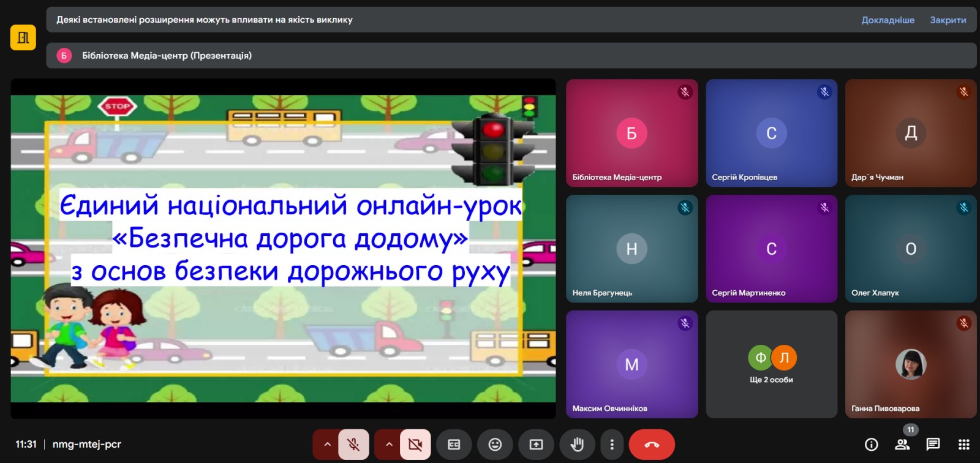Click the participant count badge 11
Image resolution: width=980 pixels, height=463 pixels.
click(x=911, y=430)
